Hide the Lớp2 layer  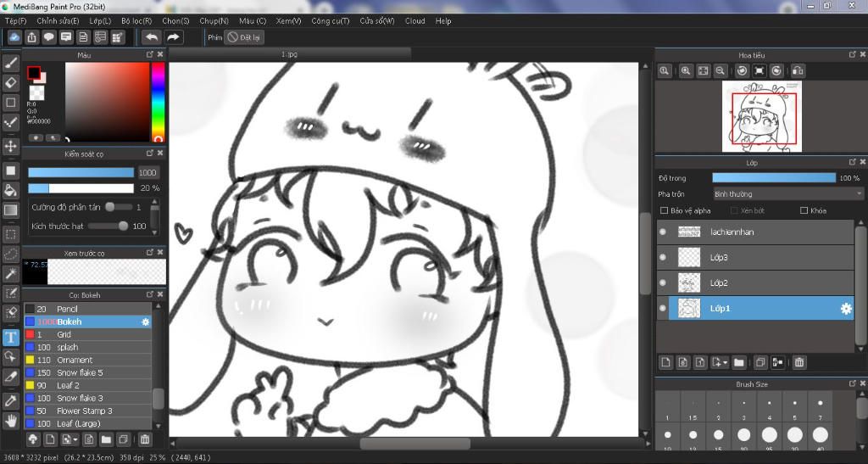point(663,283)
